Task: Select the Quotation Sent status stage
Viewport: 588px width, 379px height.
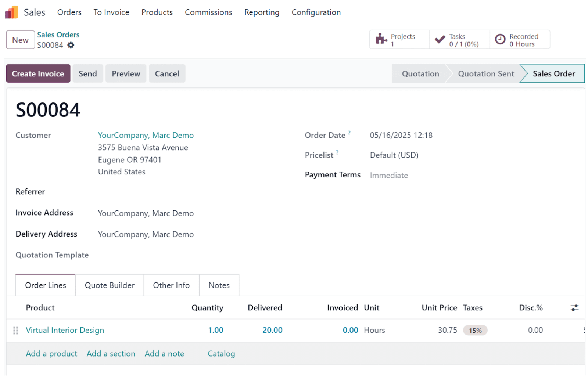Action: (x=486, y=73)
